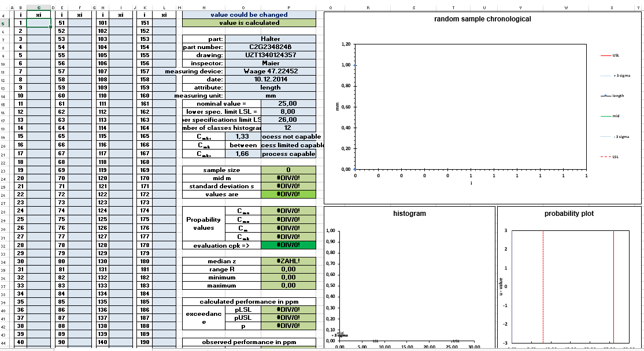Click the 'mid' legend entry in chronological chart
This screenshot has height=351, width=644.
[x=610, y=116]
